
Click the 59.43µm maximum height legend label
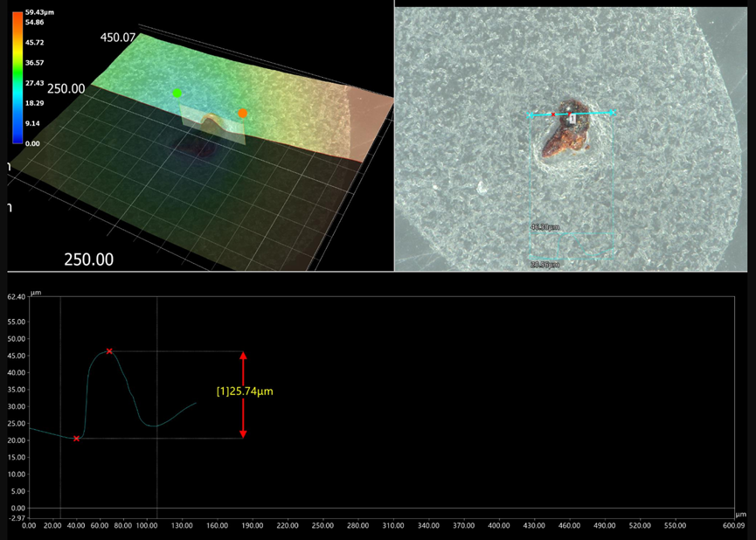coord(39,12)
